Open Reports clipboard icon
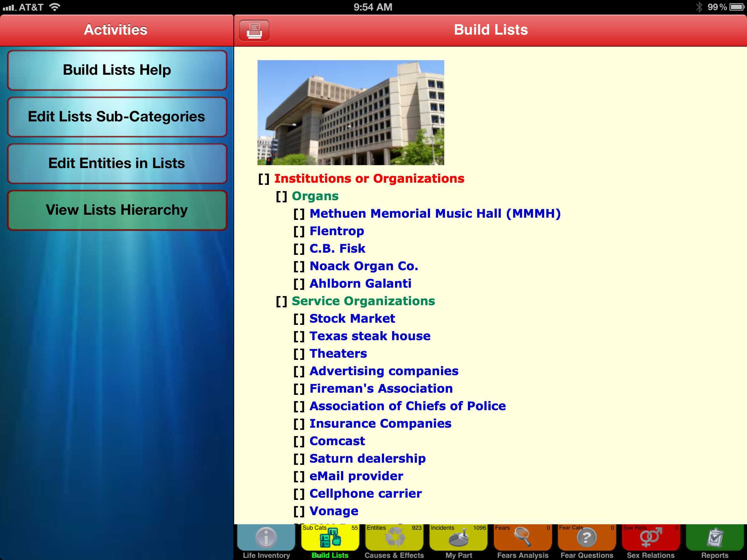Image resolution: width=747 pixels, height=560 pixels. tap(715, 537)
